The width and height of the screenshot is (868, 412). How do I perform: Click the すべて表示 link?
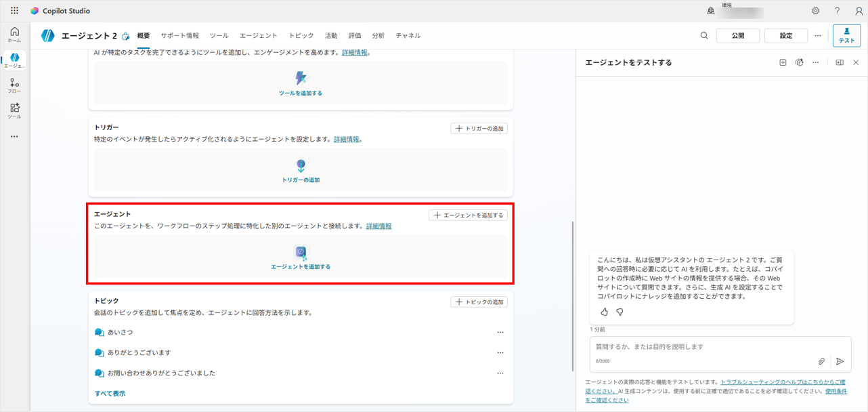coord(110,393)
